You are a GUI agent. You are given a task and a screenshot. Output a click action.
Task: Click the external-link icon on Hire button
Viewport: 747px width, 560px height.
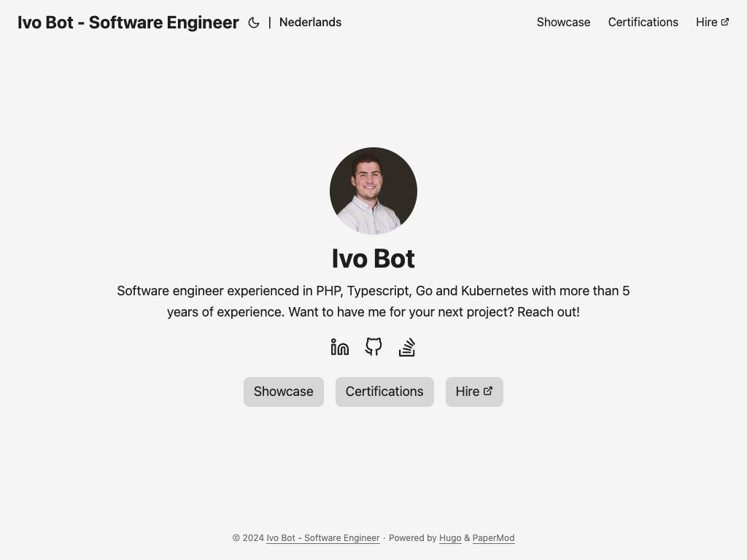tap(488, 391)
